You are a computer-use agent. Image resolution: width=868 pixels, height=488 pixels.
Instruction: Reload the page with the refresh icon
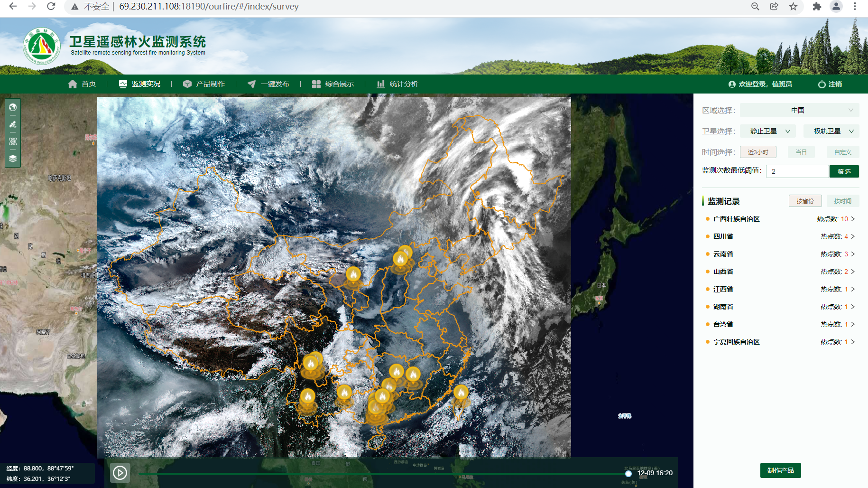[51, 6]
